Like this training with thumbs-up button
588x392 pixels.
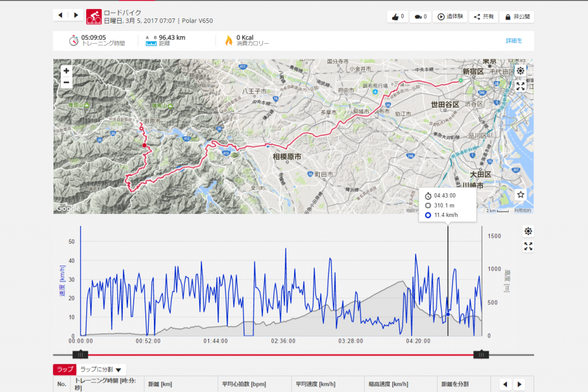pyautogui.click(x=397, y=17)
